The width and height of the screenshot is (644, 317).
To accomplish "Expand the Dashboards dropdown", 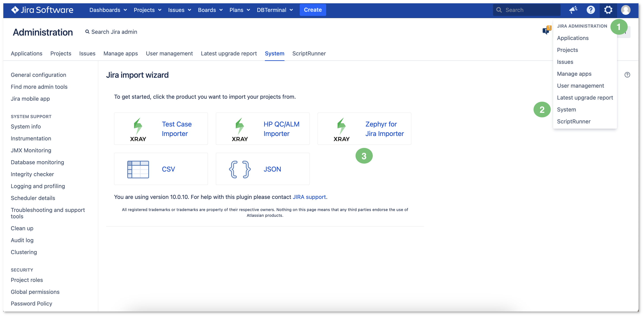I will coord(108,10).
